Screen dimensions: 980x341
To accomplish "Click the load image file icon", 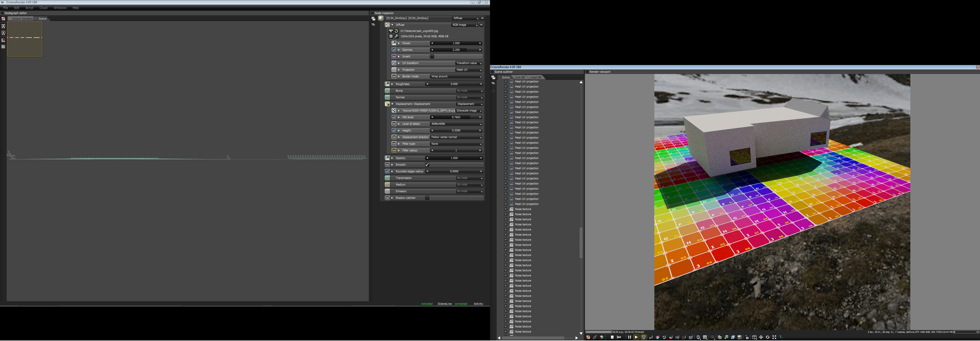I will click(x=391, y=31).
